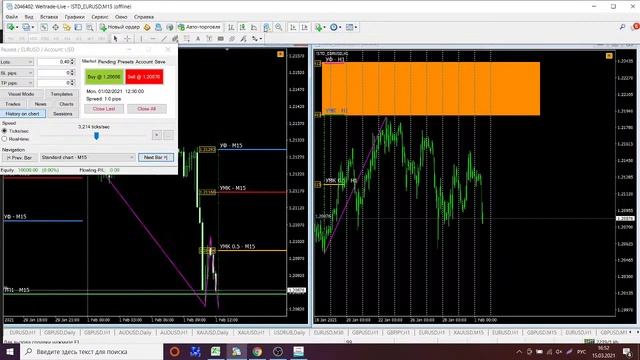Open the Lots type dropdown
The height and width of the screenshot is (360, 640).
[x=17, y=62]
